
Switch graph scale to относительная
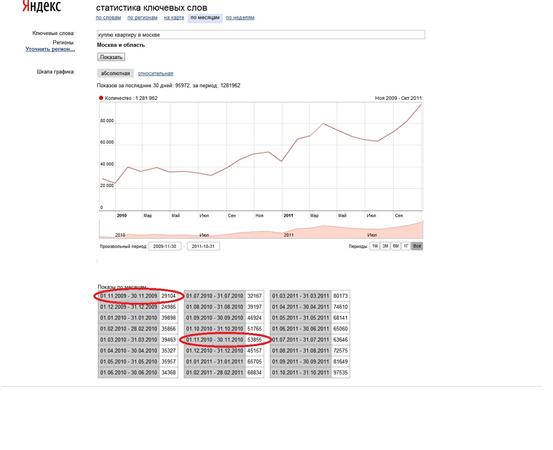click(x=156, y=73)
